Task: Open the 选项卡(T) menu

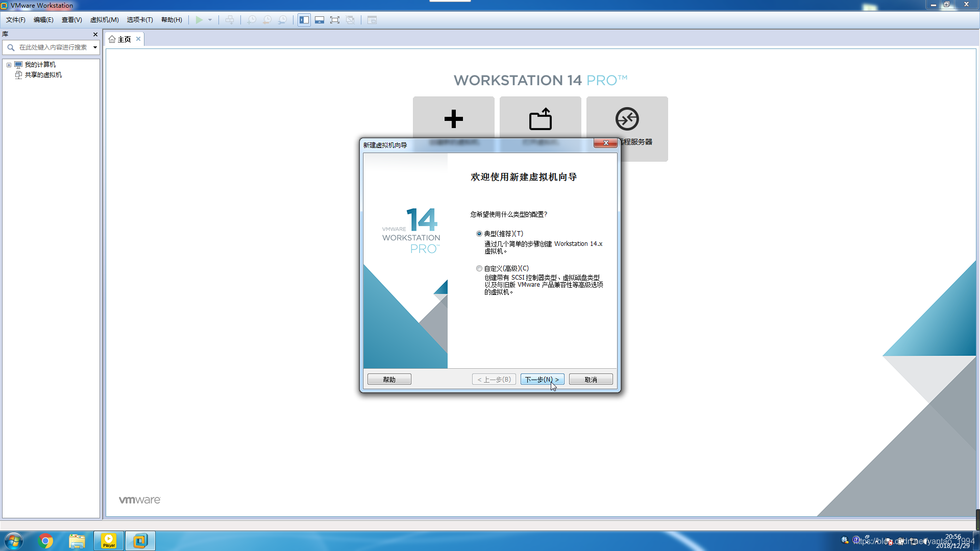Action: point(140,20)
